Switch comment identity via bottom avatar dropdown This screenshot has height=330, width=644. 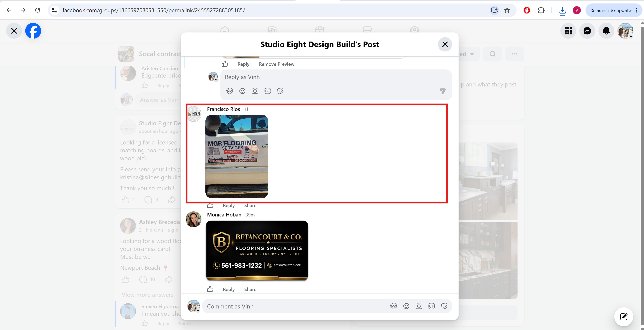tap(194, 306)
